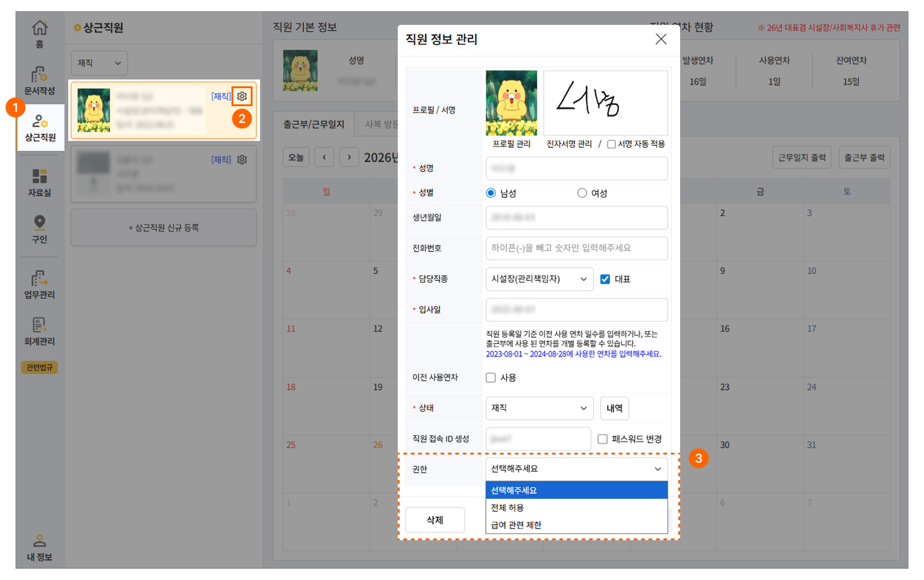Open the 재직 filter dropdown above employee list
Image resolution: width=924 pixels, height=580 pixels.
click(x=99, y=63)
